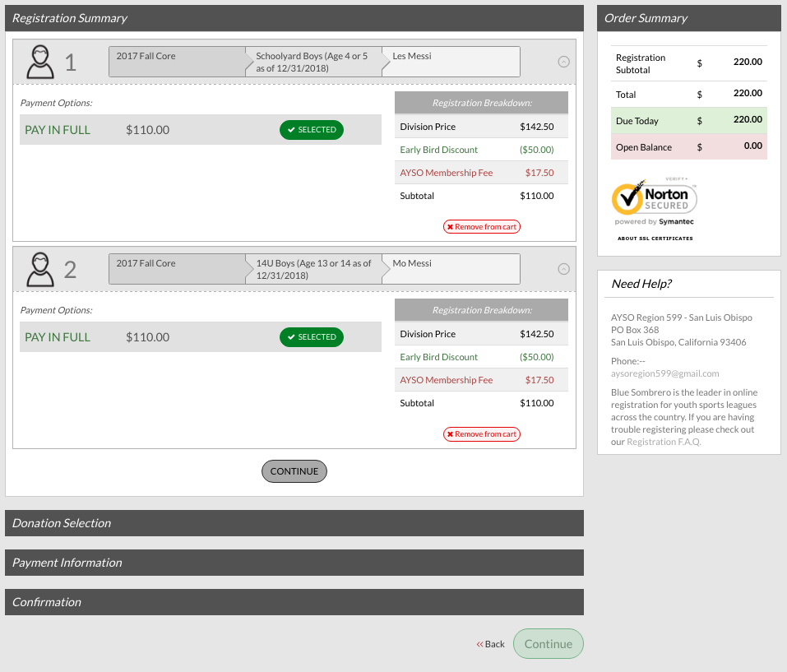Open the Payment Information section
Image resolution: width=787 pixels, height=672 pixels.
click(294, 563)
